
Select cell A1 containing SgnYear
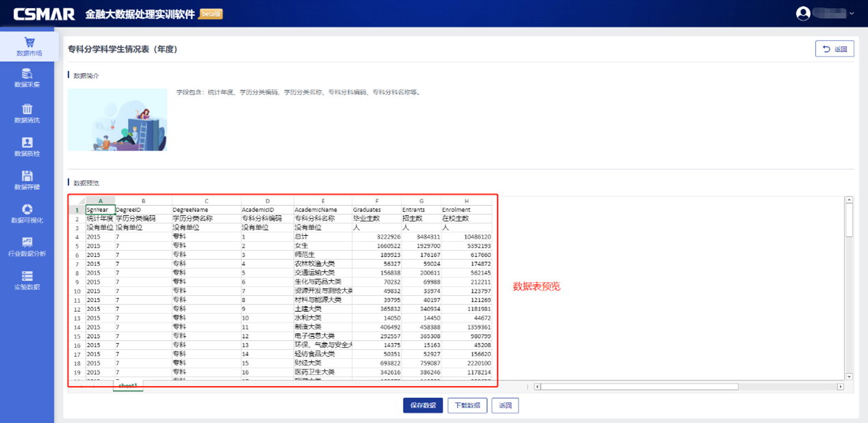100,210
